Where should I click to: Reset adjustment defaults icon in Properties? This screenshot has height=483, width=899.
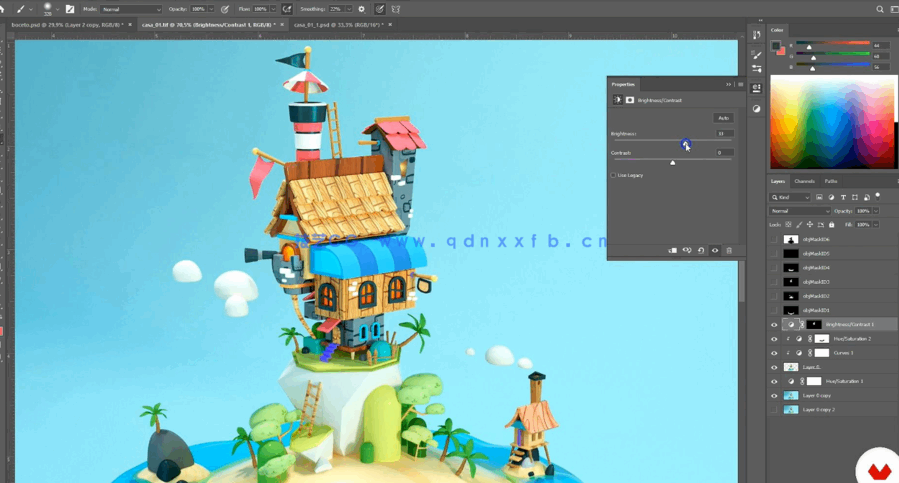[x=701, y=251]
